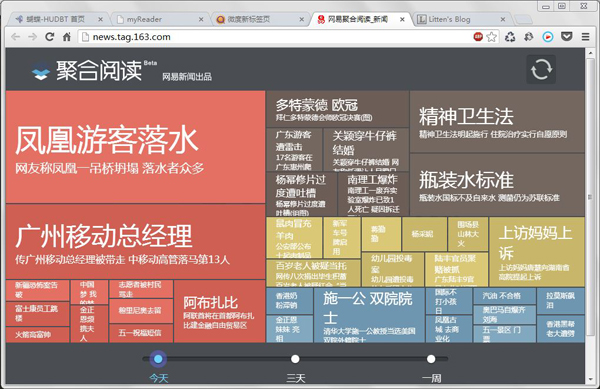
Task: Open a new tab with the new tab button
Action: pyautogui.click(x=523, y=19)
